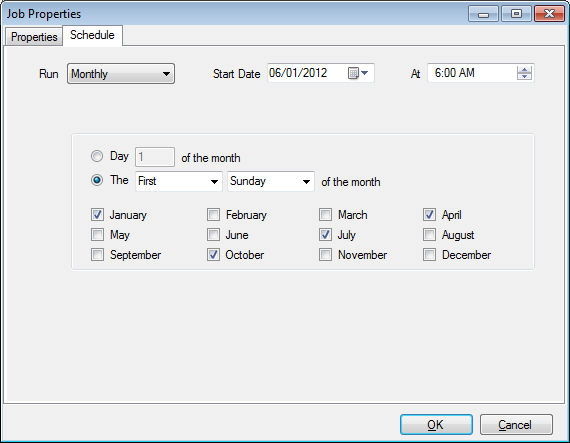This screenshot has width=570, height=443.
Task: Check the August checkbox
Action: tap(429, 235)
